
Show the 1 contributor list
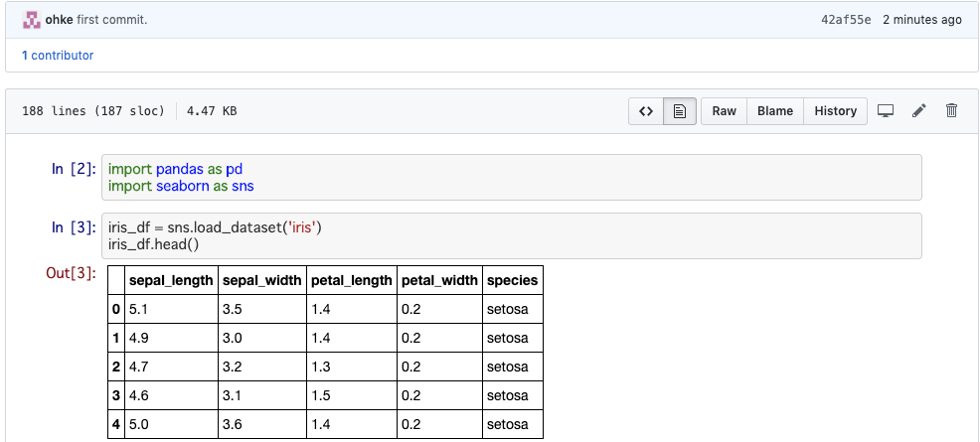(x=58, y=56)
